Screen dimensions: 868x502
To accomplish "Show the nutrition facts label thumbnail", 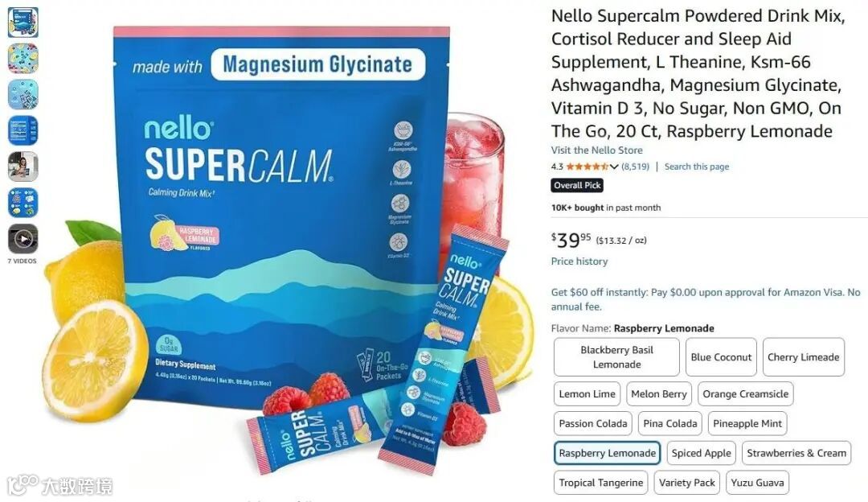I will click(23, 130).
